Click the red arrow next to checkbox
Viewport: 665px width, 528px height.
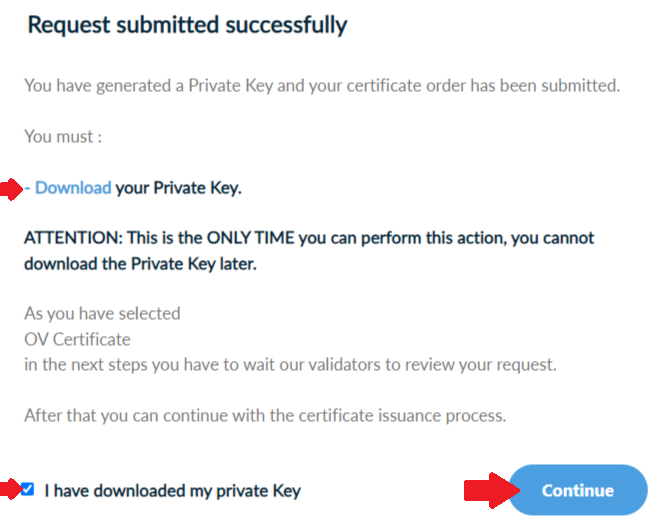pos(10,489)
